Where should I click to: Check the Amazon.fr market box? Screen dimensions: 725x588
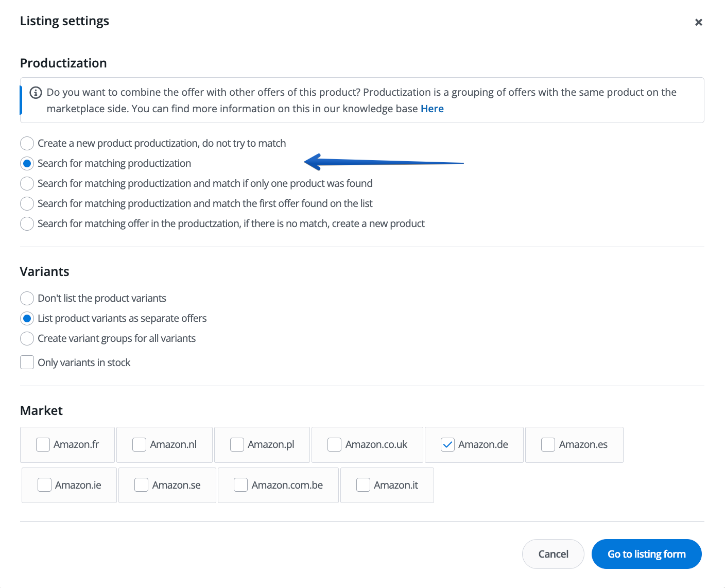click(x=43, y=444)
